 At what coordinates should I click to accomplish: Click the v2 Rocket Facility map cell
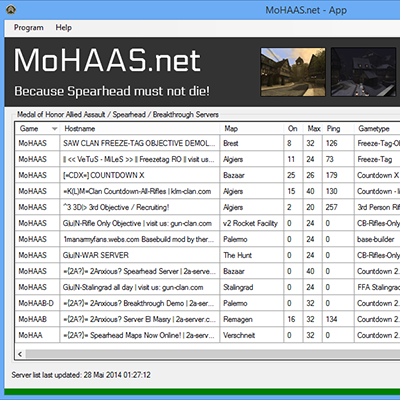tap(252, 223)
